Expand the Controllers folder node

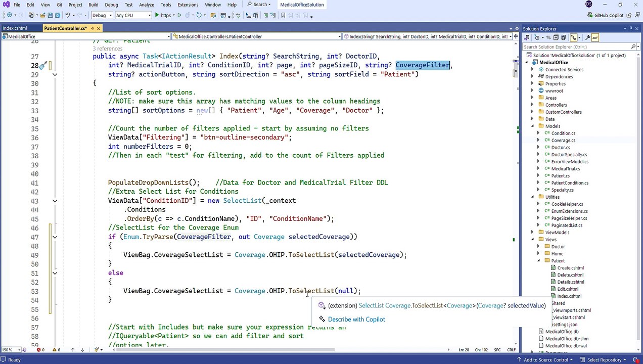[532, 105]
